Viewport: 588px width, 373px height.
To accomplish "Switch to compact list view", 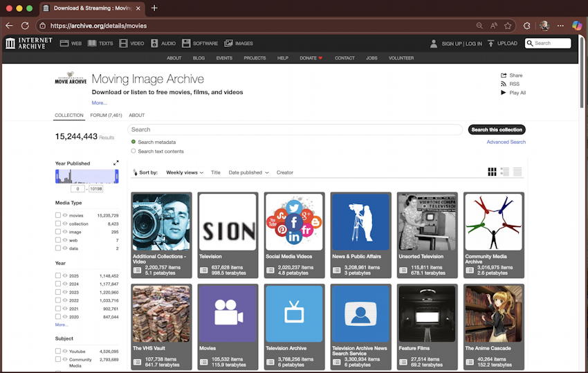I will 517,172.
